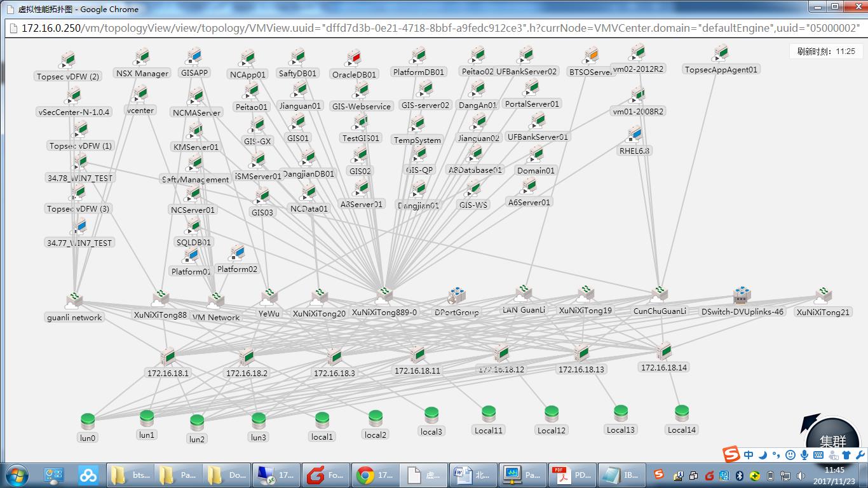The height and width of the screenshot is (488, 868).
Task: Click the DPortGroup network icon
Action: click(x=456, y=296)
